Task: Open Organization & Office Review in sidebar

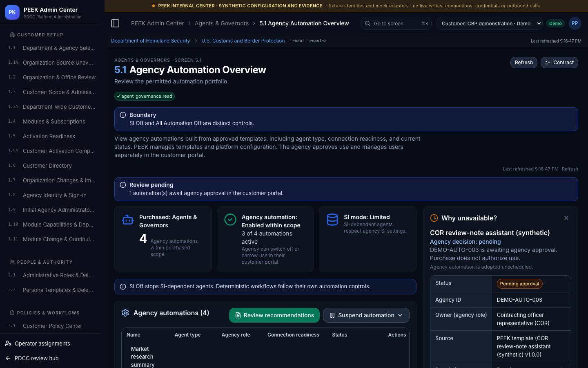Action: [52, 77]
